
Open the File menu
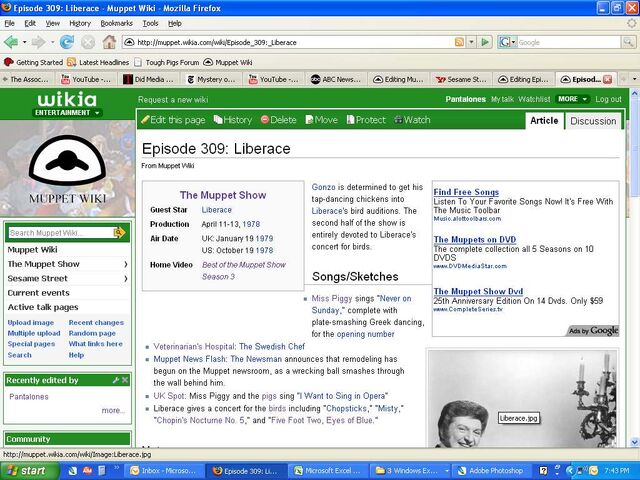click(x=9, y=23)
